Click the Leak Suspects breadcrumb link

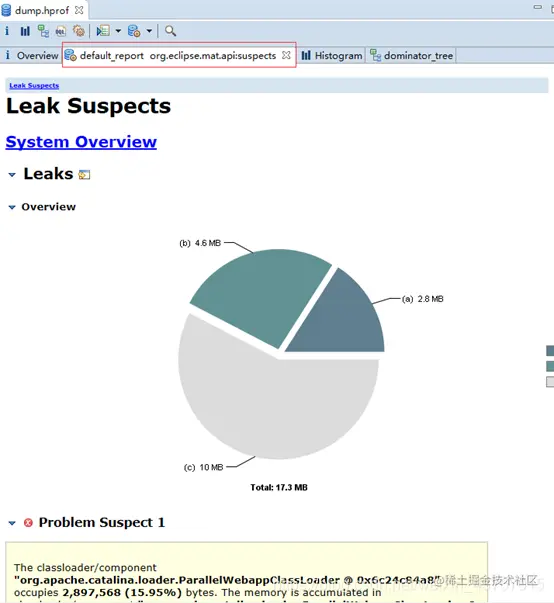click(x=34, y=85)
